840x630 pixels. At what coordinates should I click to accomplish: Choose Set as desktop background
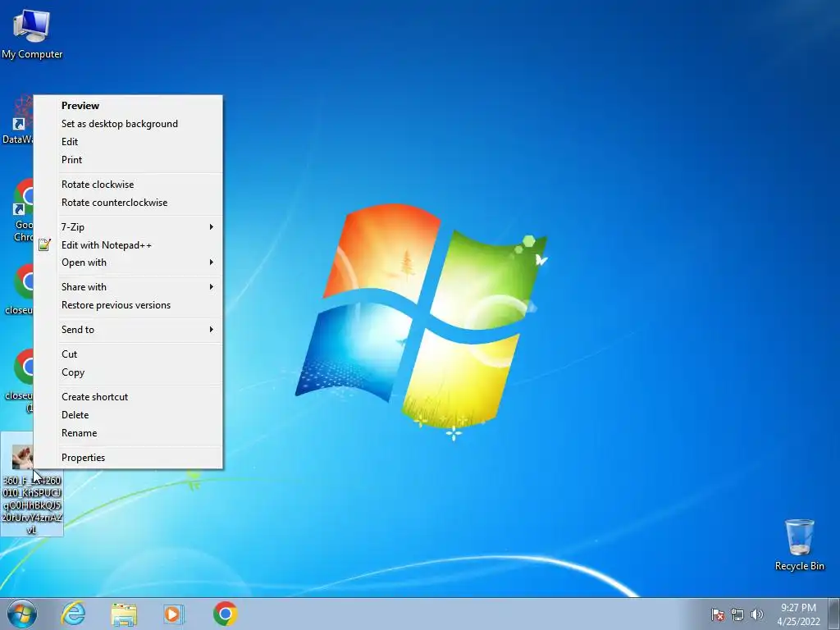click(128, 124)
